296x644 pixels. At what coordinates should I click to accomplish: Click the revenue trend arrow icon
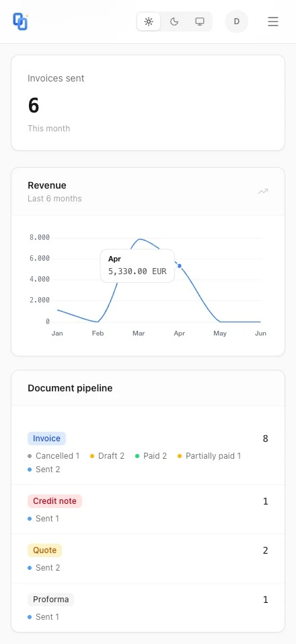[263, 191]
